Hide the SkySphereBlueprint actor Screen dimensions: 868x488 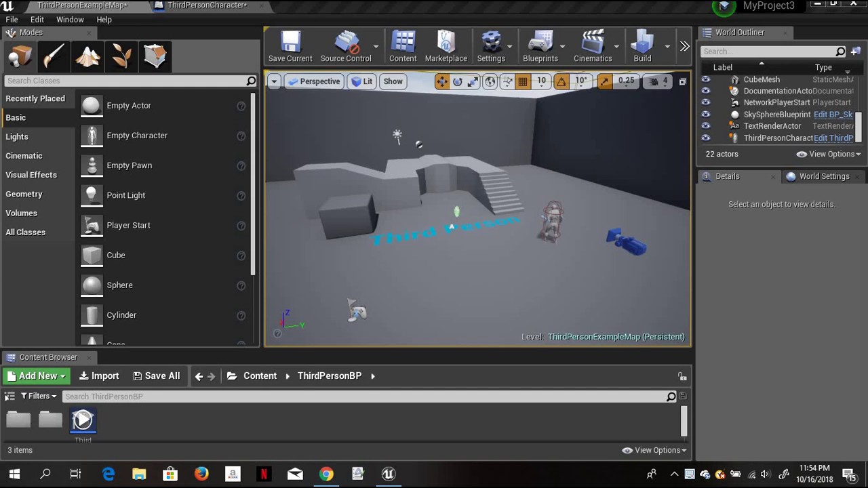[x=706, y=115]
